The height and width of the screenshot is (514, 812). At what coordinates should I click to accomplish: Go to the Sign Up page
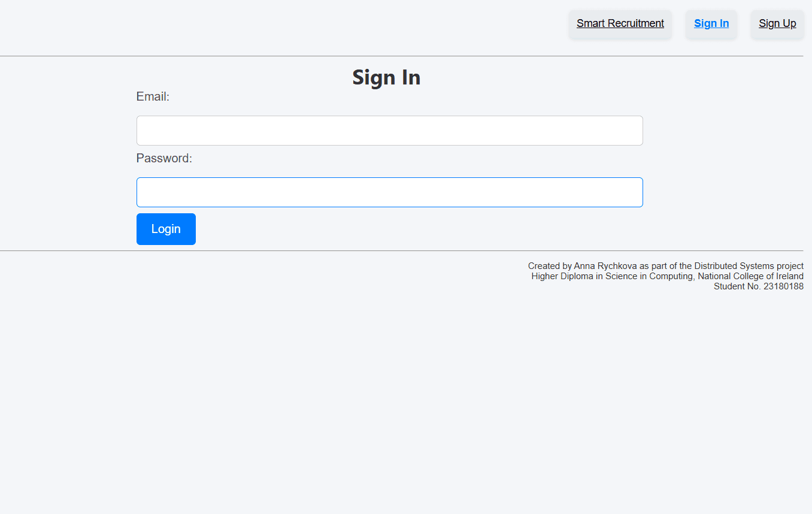click(x=777, y=23)
